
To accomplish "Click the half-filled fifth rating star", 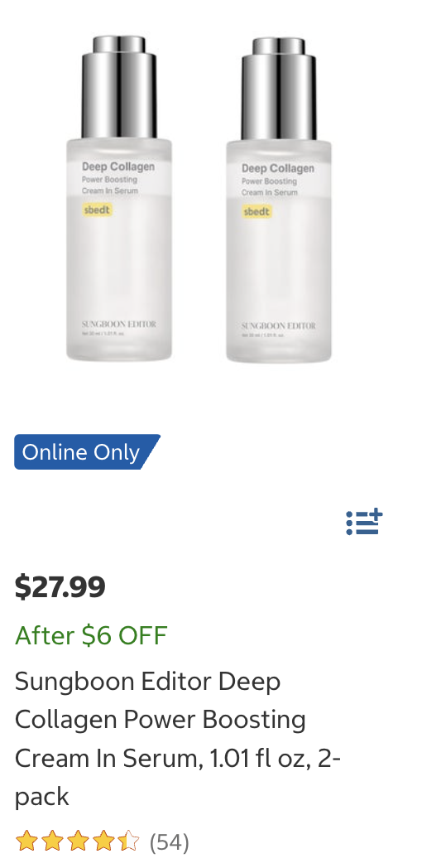I will coord(128,841).
